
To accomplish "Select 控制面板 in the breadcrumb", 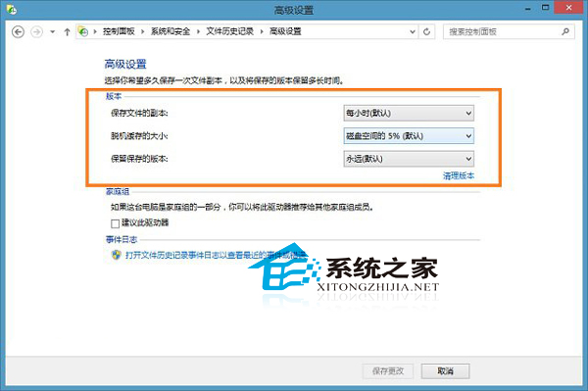I will tap(119, 31).
